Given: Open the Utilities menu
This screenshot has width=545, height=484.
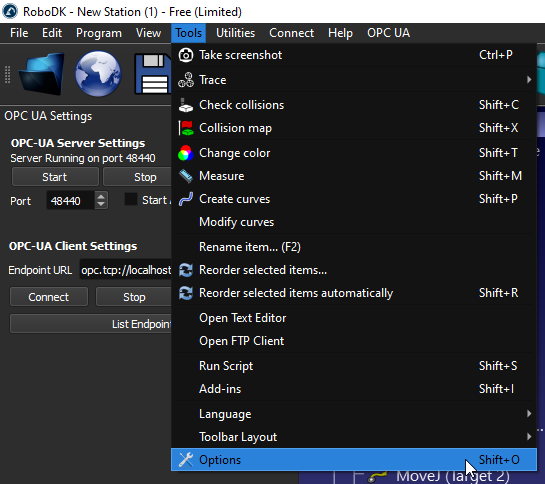Looking at the screenshot, I should [x=235, y=33].
